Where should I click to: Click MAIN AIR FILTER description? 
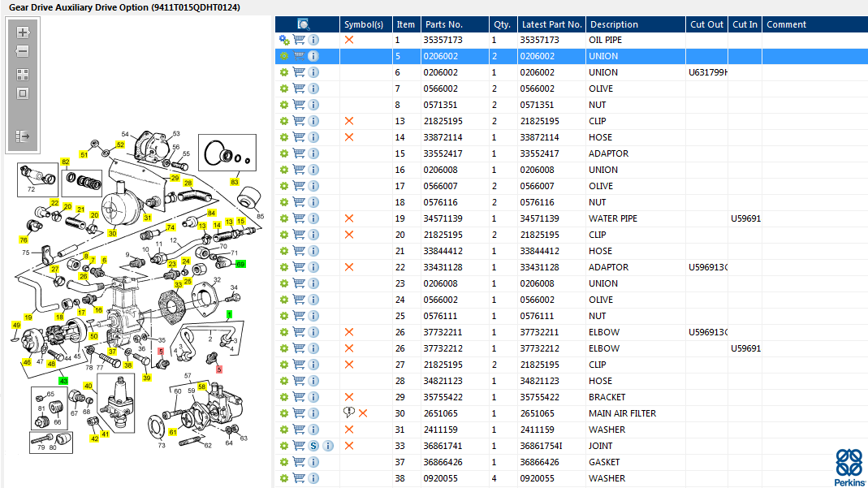pyautogui.click(x=622, y=413)
